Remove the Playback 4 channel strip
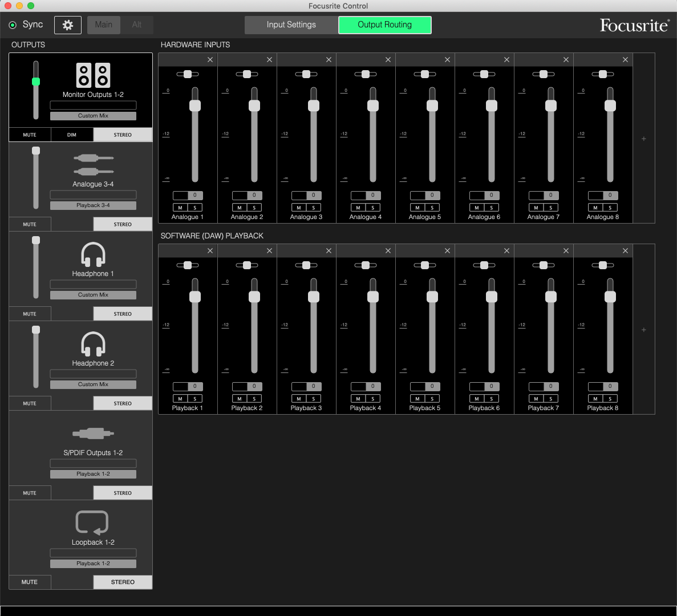The image size is (677, 616). pos(388,251)
